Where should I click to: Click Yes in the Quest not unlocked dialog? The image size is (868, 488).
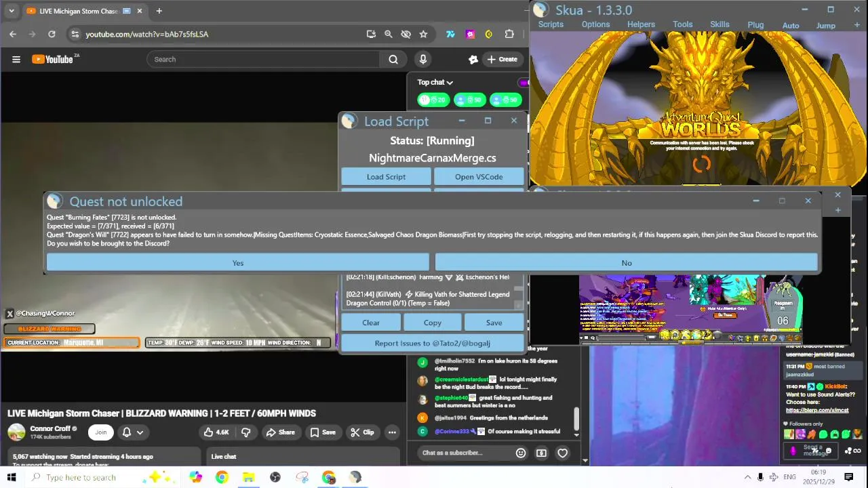[x=237, y=263]
